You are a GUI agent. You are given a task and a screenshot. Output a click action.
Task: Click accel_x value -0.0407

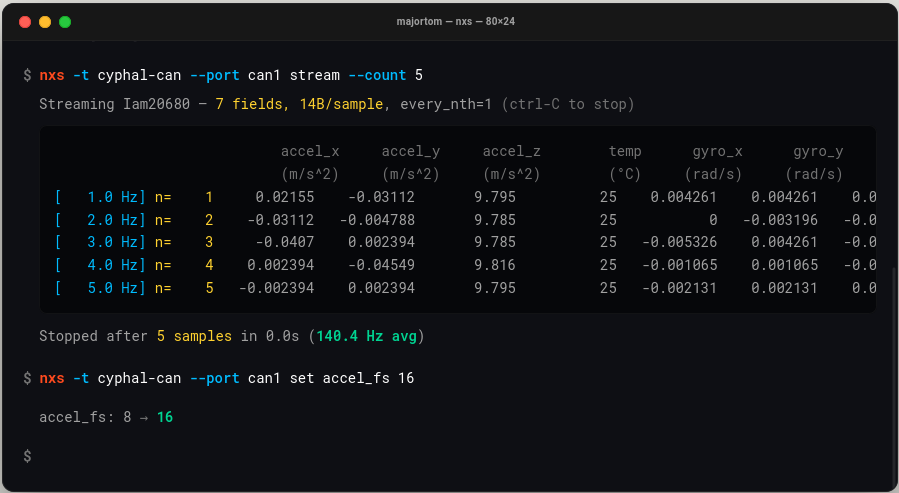(285, 242)
